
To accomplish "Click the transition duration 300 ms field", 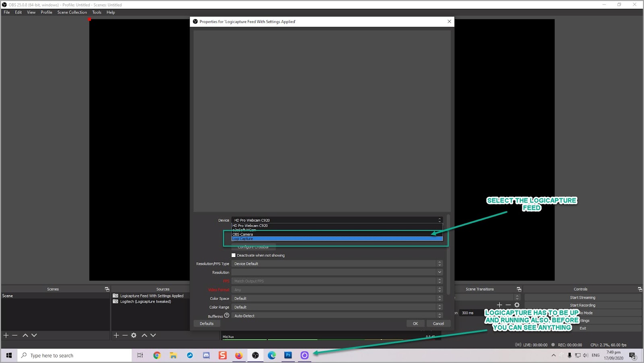I will click(x=471, y=313).
